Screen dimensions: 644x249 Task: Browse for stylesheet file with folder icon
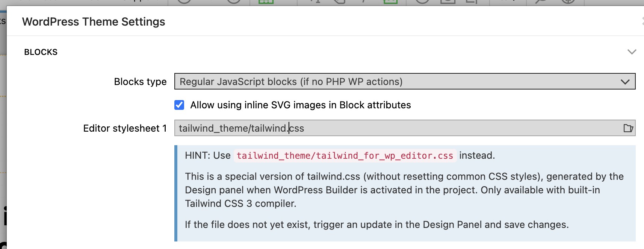(628, 128)
